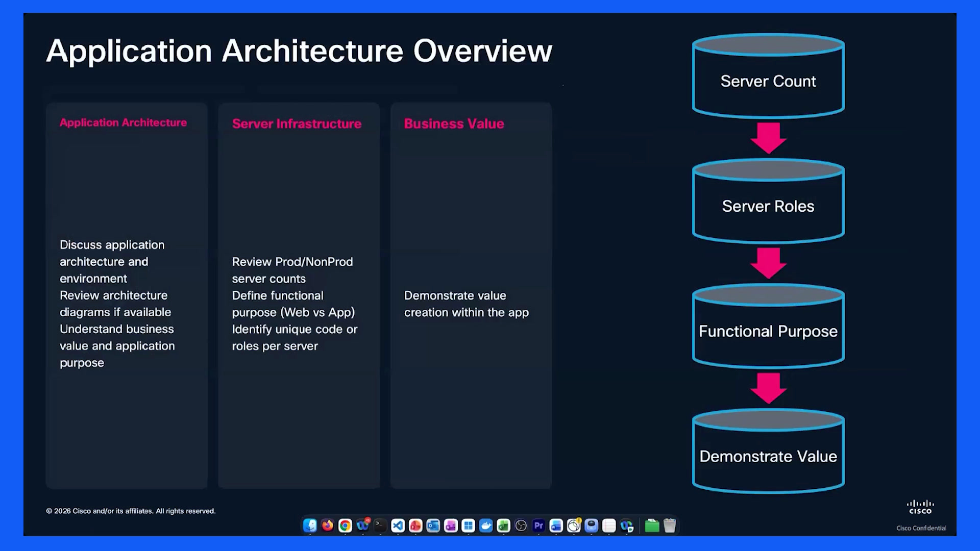
Task: Select the Functional Purpose cylinder
Action: coord(768,326)
